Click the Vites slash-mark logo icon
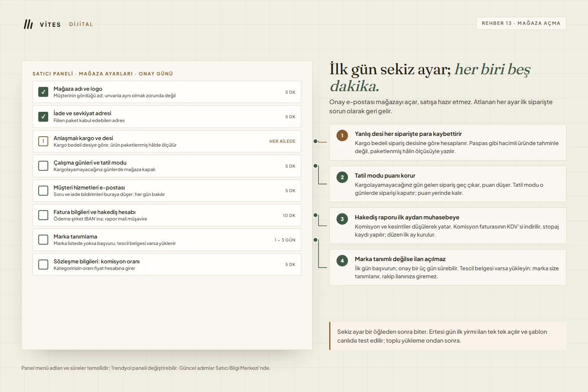The height and width of the screenshot is (392, 588). [28, 24]
